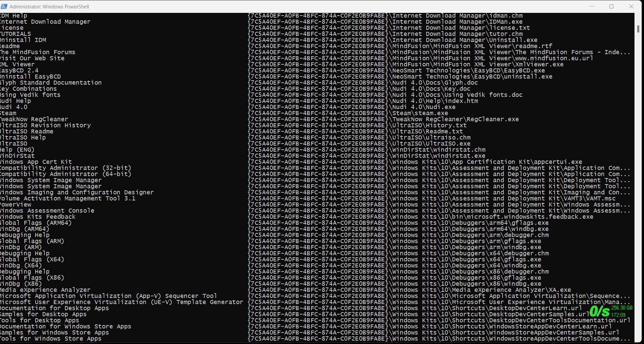The image size is (644, 344).
Task: Click the path ending in 'idman.chm'
Action: click(x=385, y=16)
